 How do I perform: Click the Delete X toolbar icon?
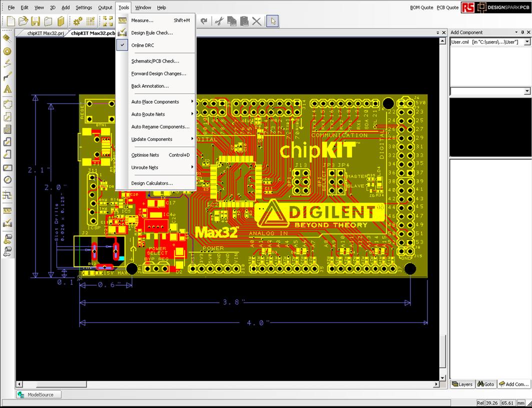click(x=257, y=21)
